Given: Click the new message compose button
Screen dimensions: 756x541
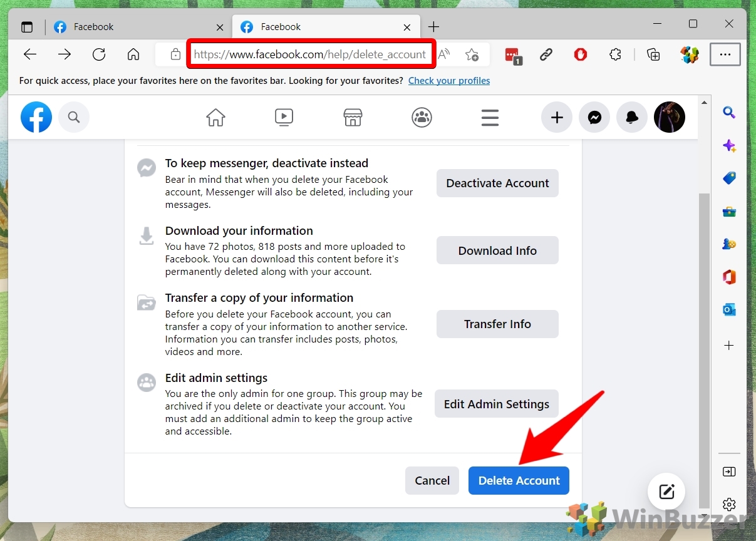Looking at the screenshot, I should click(666, 492).
